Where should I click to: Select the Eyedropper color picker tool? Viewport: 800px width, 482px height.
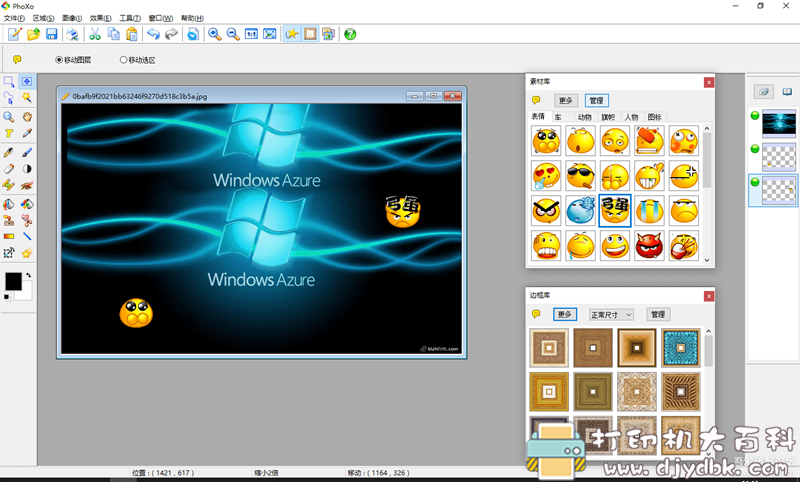tap(27, 134)
